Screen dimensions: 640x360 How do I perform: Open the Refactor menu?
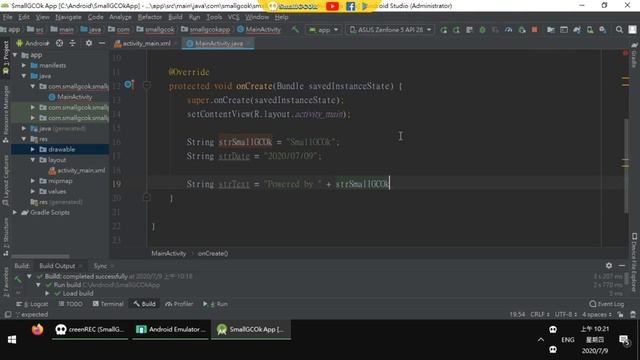click(x=149, y=17)
